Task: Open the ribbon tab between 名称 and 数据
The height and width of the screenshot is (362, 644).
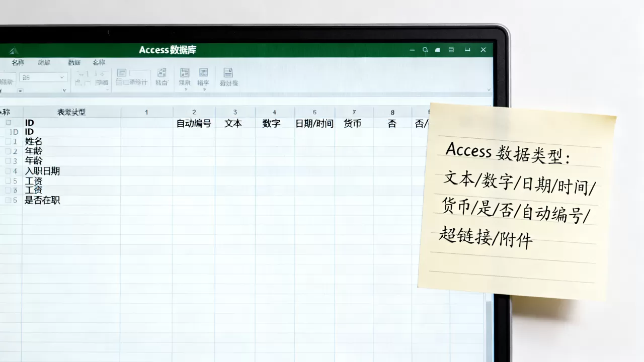Action: pos(44,62)
